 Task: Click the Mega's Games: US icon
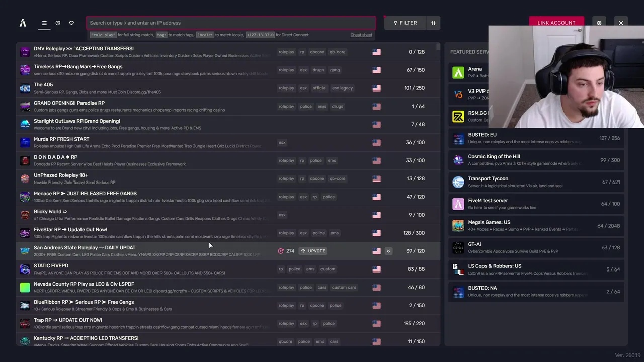tap(458, 226)
